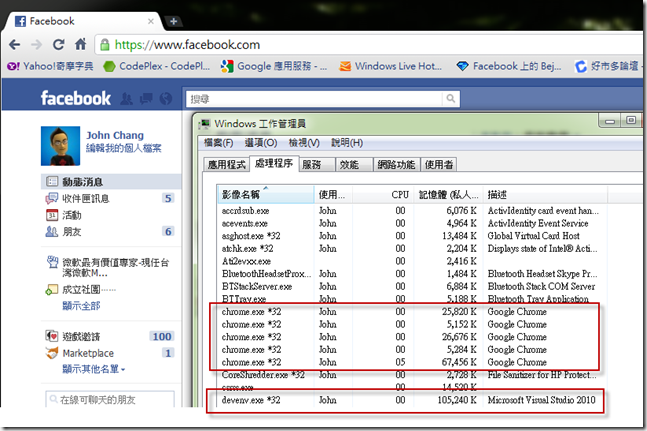
Task: Reload the Facebook page
Action: (x=59, y=45)
